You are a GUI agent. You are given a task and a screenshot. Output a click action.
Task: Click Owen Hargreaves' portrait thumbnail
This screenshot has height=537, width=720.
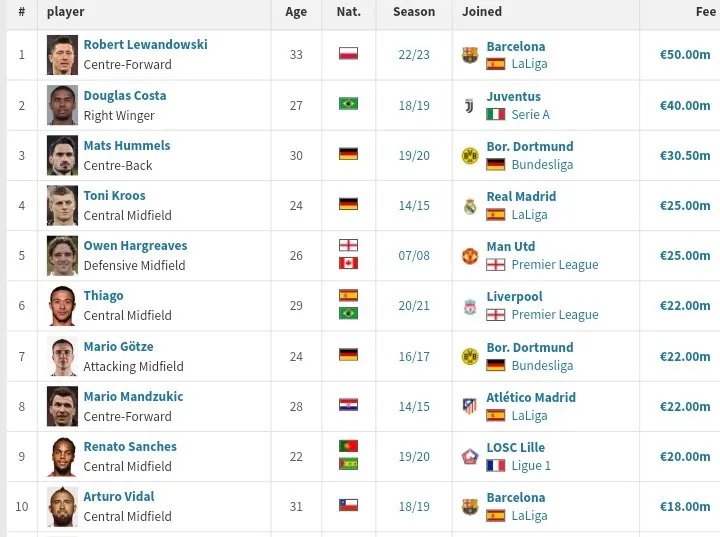pos(62,256)
